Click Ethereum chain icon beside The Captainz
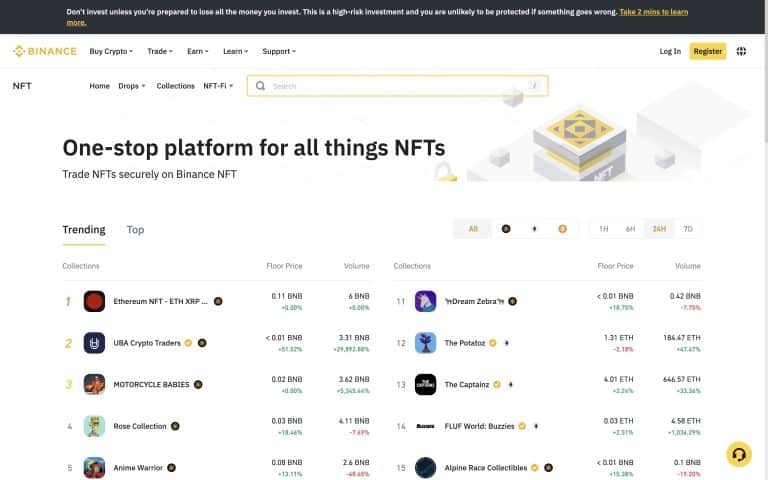Viewport: 768px width, 480px height. 510,384
